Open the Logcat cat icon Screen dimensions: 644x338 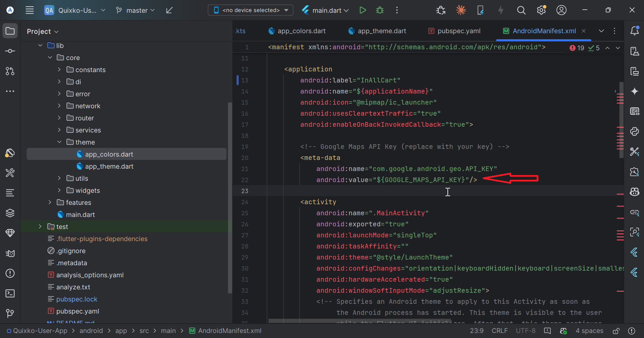click(x=10, y=253)
